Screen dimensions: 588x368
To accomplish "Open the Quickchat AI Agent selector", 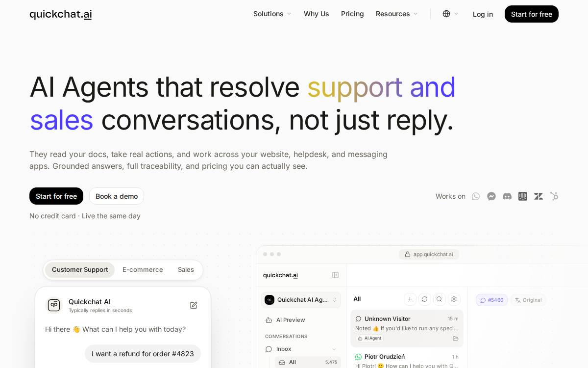I will tap(301, 300).
